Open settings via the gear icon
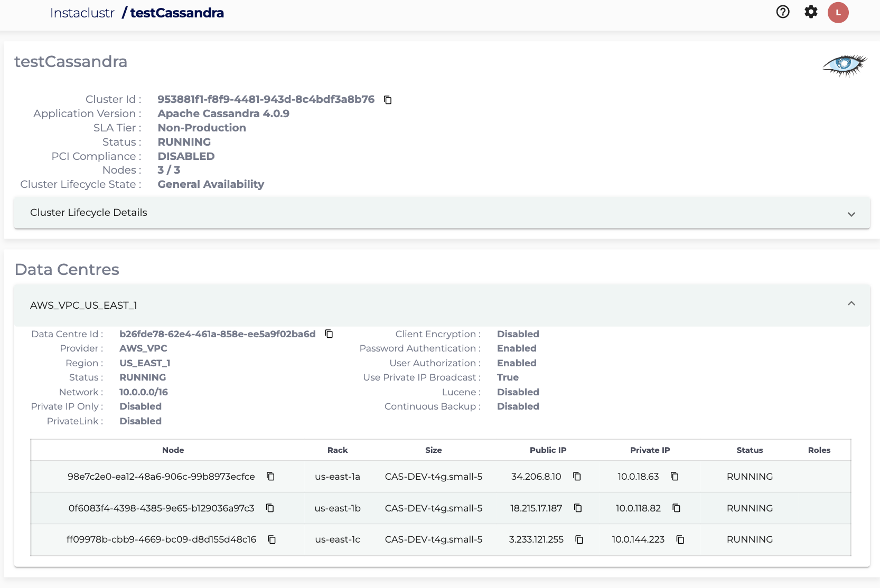The height and width of the screenshot is (588, 880). pos(811,12)
